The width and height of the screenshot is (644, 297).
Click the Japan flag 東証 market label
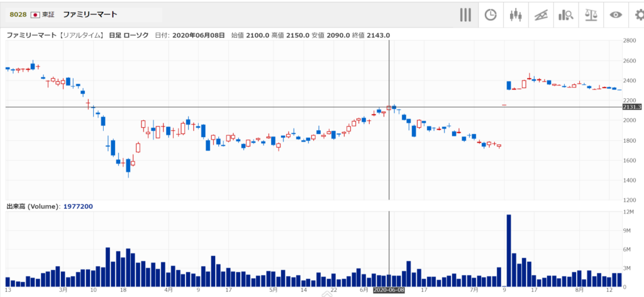pos(43,14)
